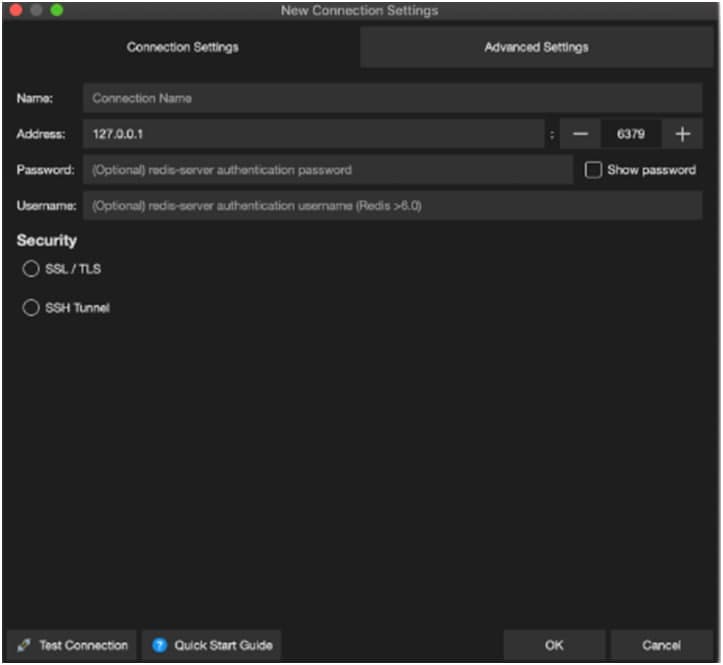The image size is (723, 665).
Task: Focus the redis-server Password field
Action: (x=327, y=170)
